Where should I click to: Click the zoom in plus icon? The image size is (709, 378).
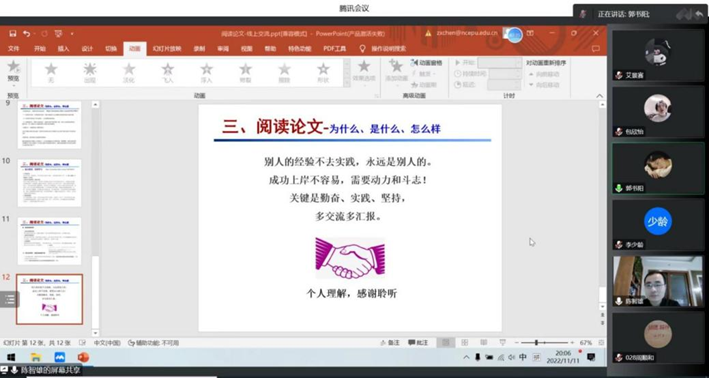[x=572, y=343]
